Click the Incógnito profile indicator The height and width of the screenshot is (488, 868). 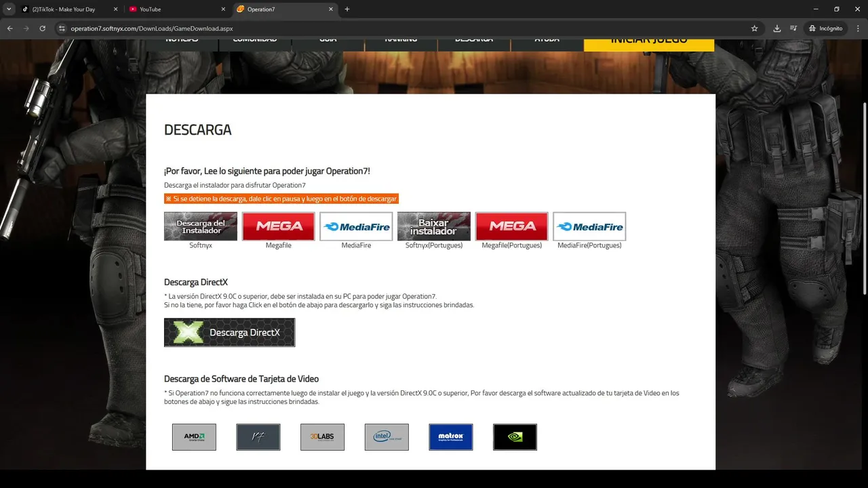point(826,28)
